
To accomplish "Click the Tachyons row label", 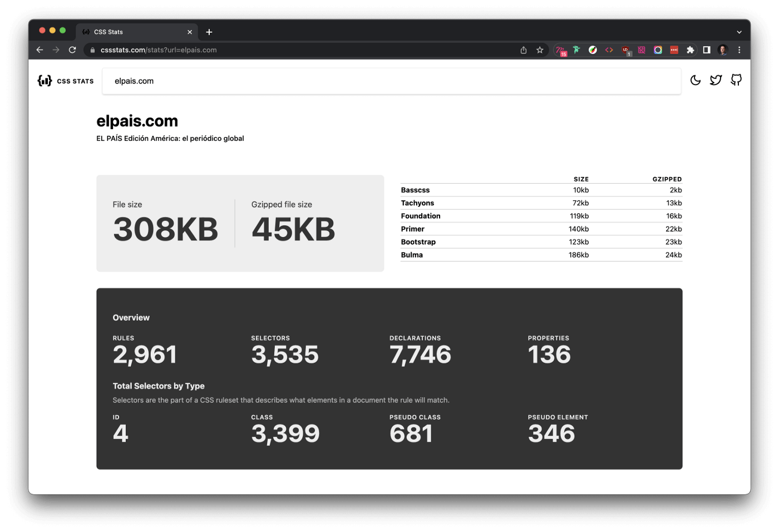I will [x=417, y=203].
